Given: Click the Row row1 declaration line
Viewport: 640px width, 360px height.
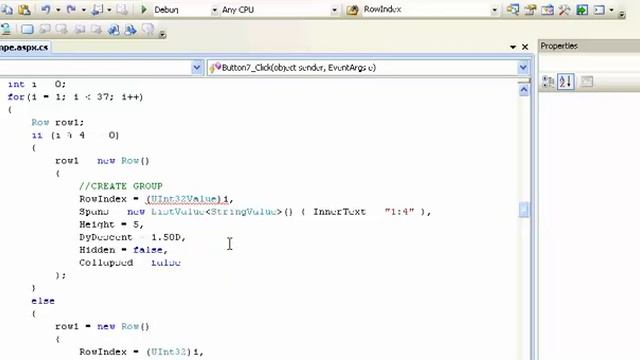Looking at the screenshot, I should pyautogui.click(x=58, y=122).
